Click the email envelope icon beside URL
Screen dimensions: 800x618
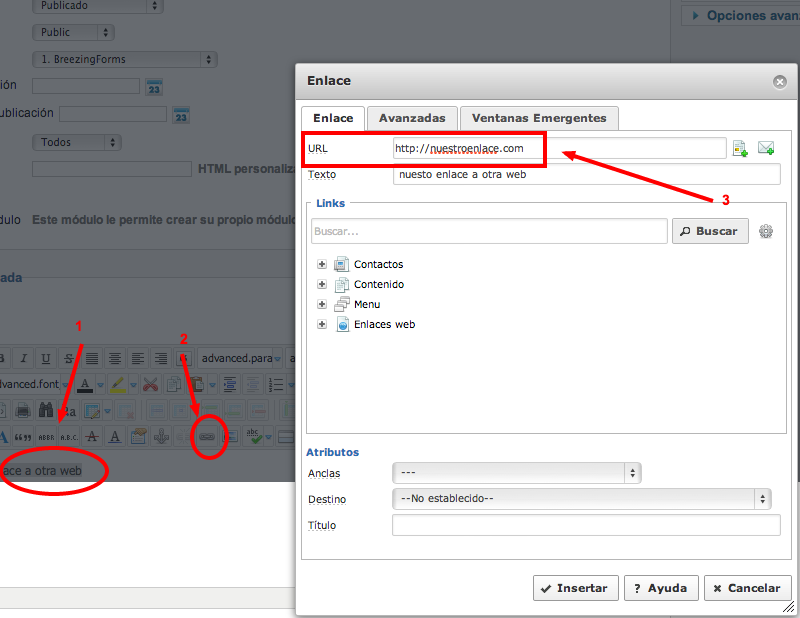tap(766, 148)
